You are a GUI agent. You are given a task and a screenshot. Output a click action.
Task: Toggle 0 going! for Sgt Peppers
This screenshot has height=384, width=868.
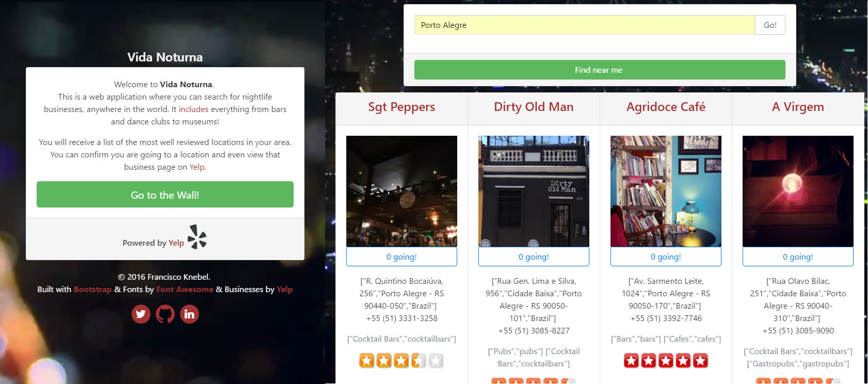click(401, 257)
